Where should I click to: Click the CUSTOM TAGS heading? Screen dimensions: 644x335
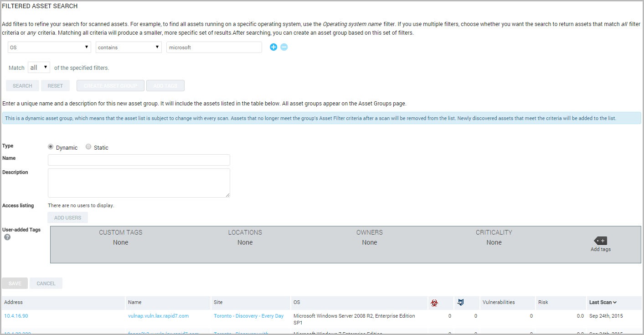(x=121, y=232)
